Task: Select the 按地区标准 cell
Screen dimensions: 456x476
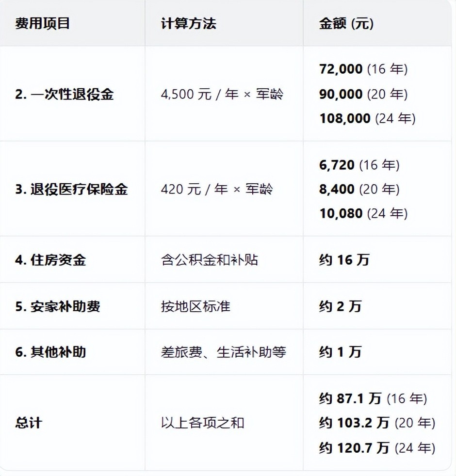Action: click(x=195, y=306)
